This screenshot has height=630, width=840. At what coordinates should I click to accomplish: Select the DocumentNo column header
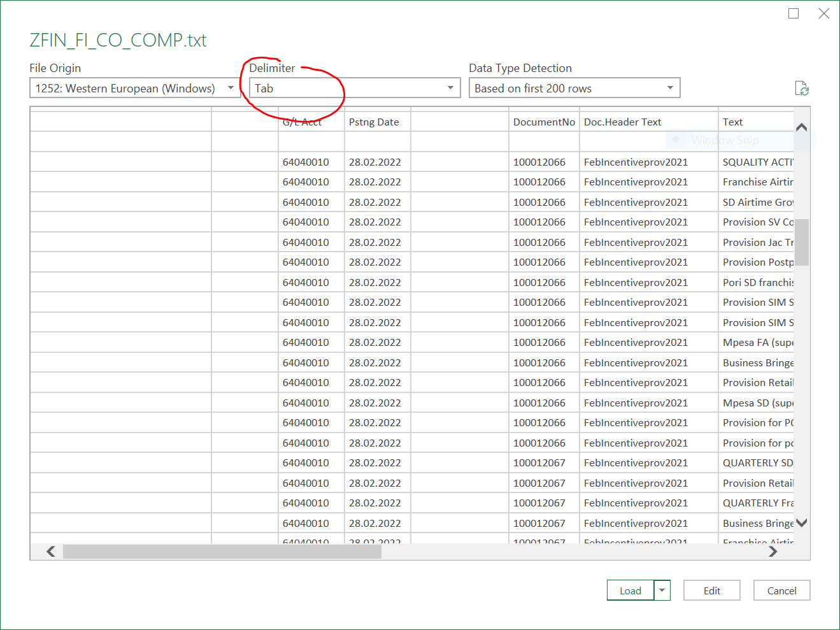click(x=544, y=122)
